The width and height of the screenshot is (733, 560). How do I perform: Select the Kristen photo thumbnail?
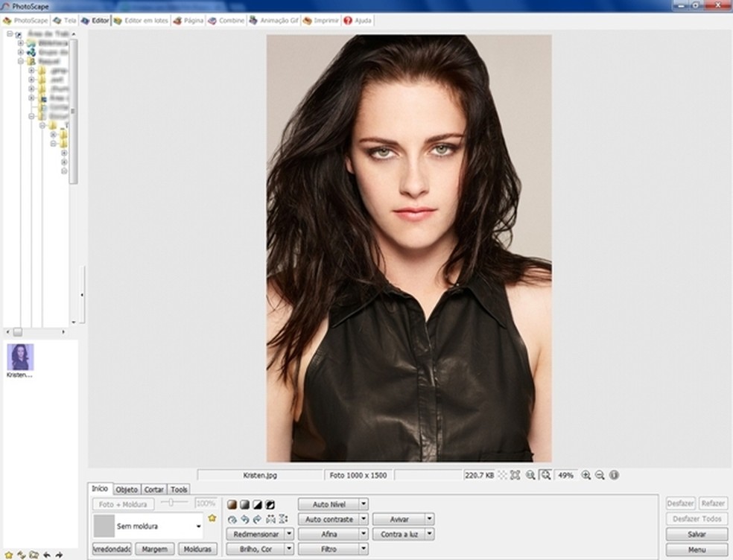coord(20,357)
